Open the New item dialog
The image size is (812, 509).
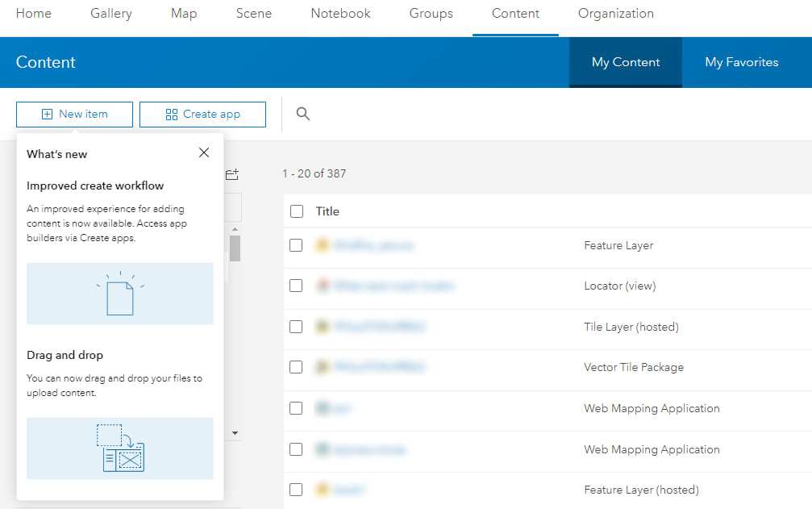click(x=74, y=114)
